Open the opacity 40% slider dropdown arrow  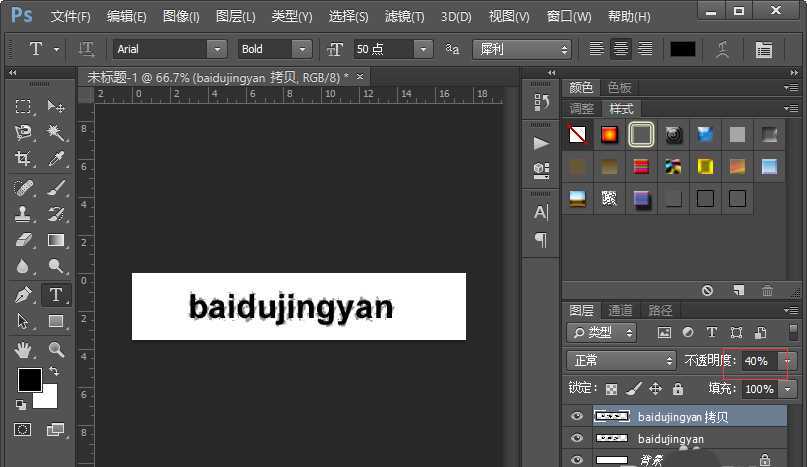click(x=788, y=360)
